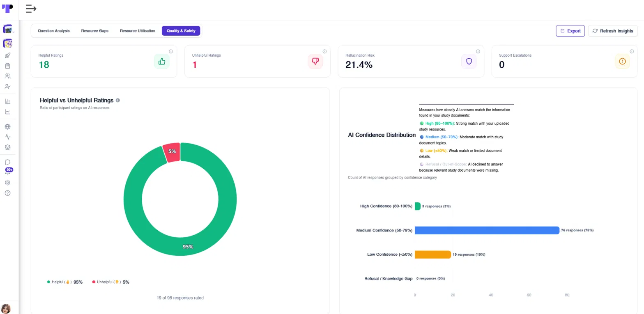
Task: Open notifications bell with 99+ badge
Action: tap(8, 172)
